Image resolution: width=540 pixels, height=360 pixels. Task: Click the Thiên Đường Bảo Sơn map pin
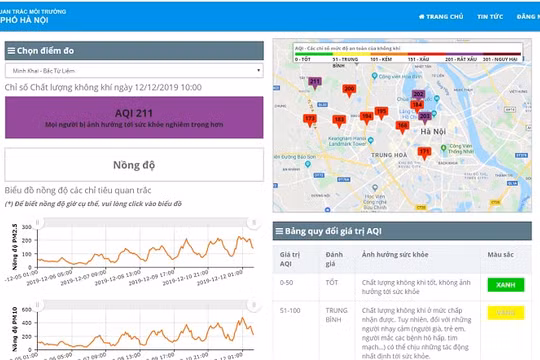coord(308,164)
